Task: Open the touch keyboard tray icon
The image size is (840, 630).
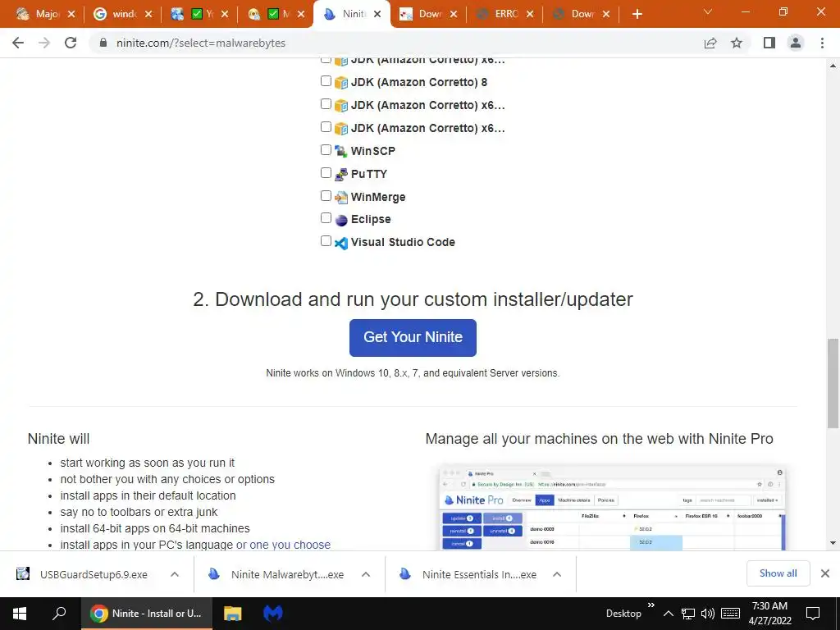Action: click(731, 614)
